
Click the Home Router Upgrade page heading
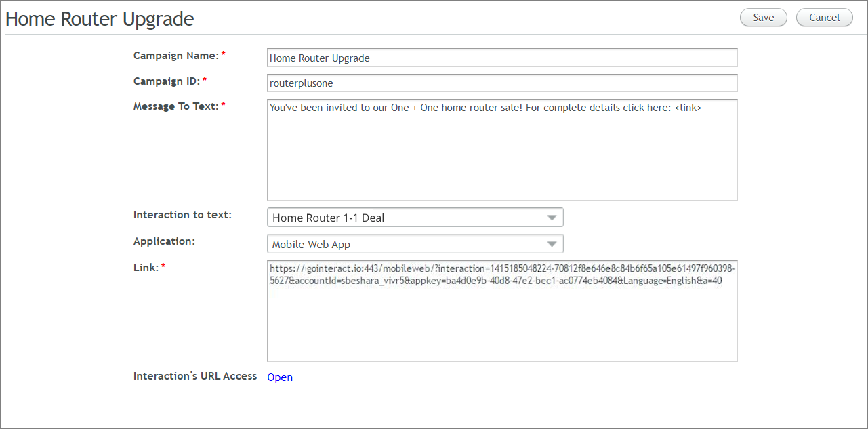(100, 19)
